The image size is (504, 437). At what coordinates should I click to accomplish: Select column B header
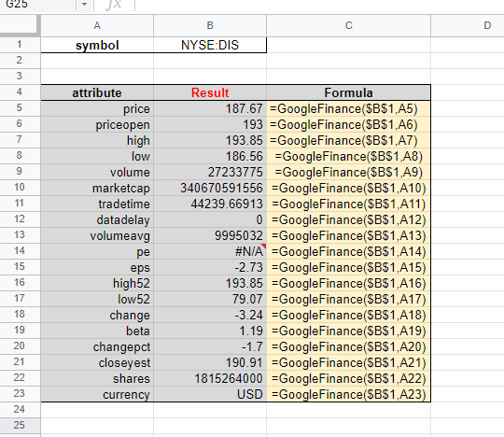[210, 25]
